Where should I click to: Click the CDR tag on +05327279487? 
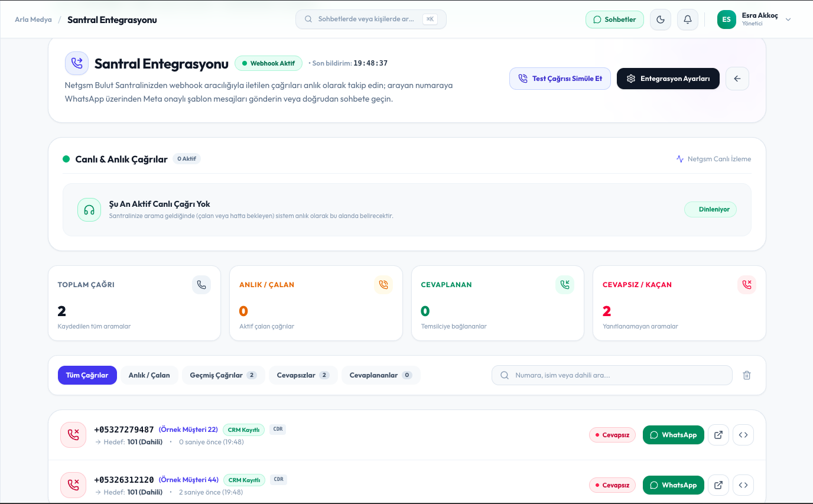point(278,430)
